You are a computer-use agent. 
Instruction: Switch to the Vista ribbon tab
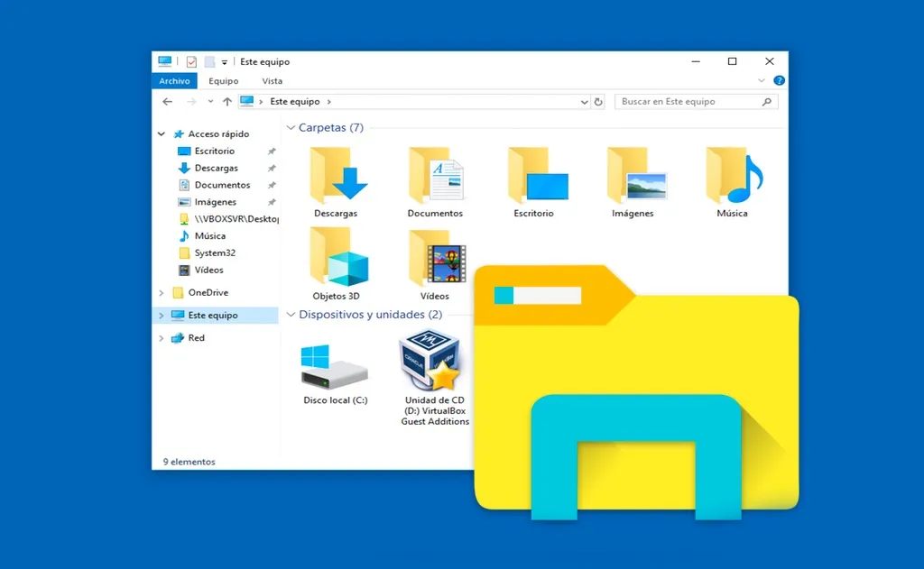coord(272,81)
